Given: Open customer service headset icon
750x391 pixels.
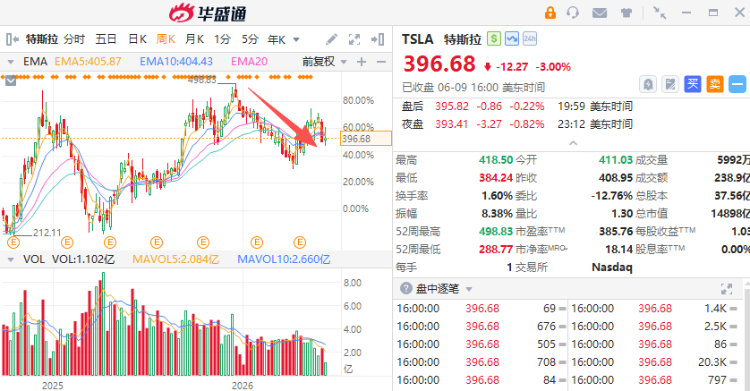Looking at the screenshot, I should (x=573, y=12).
